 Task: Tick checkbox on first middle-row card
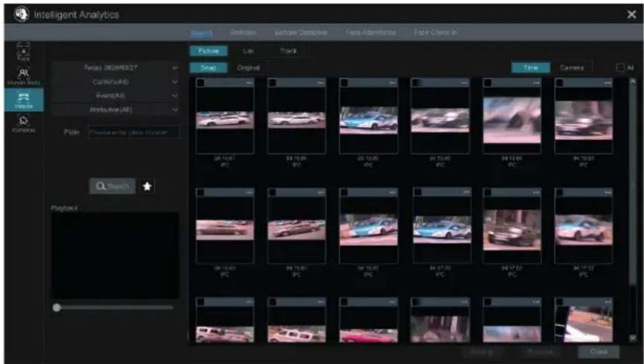coord(201,192)
